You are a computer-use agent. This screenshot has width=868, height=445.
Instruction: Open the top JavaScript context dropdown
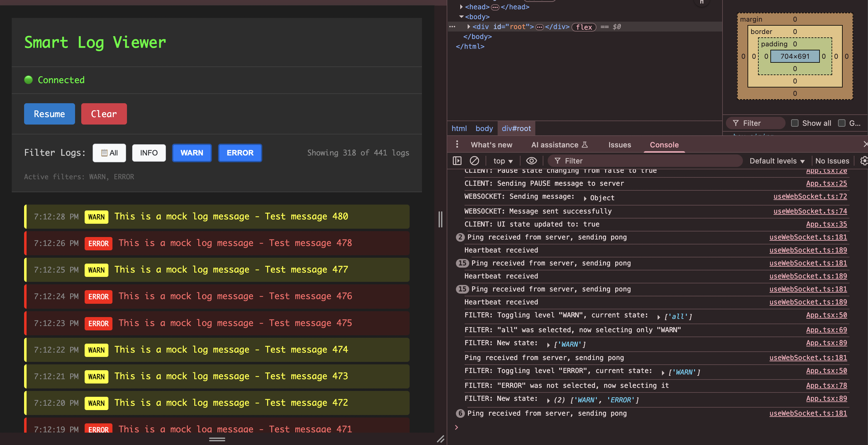(x=503, y=161)
